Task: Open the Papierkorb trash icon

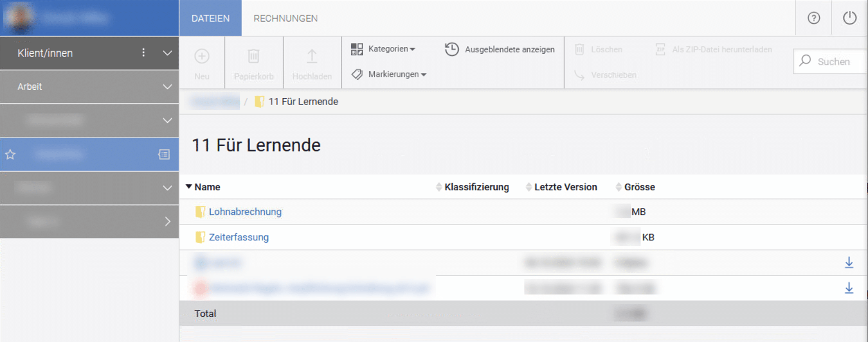Action: tap(254, 57)
